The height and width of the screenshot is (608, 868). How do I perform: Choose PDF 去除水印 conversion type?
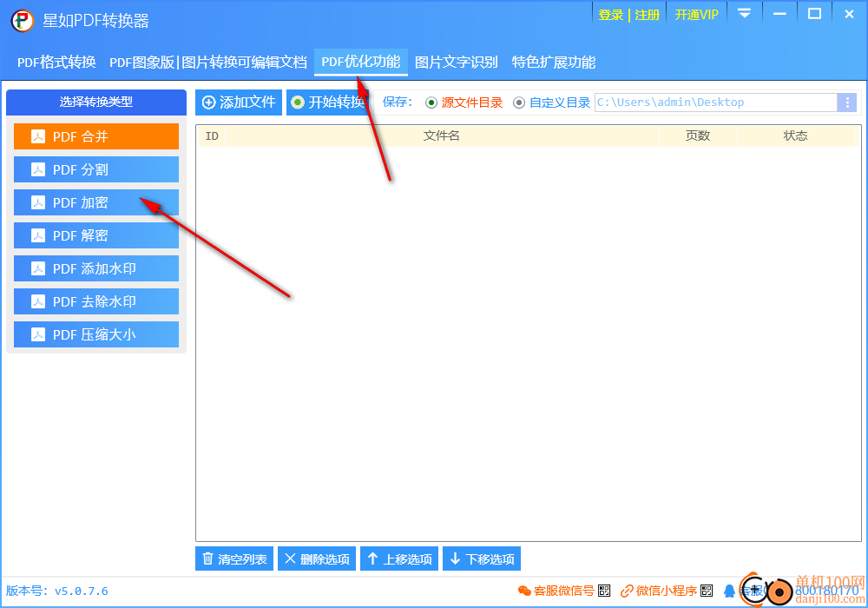[96, 301]
